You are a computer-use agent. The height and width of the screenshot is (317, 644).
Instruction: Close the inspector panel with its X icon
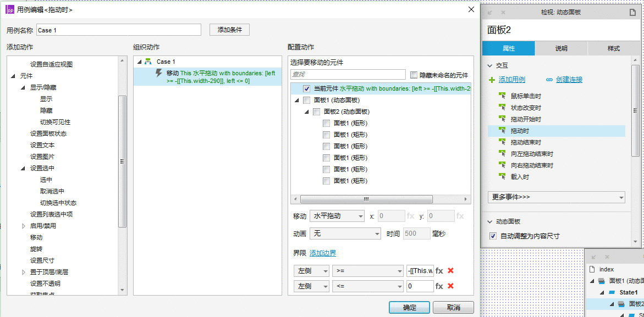click(503, 13)
